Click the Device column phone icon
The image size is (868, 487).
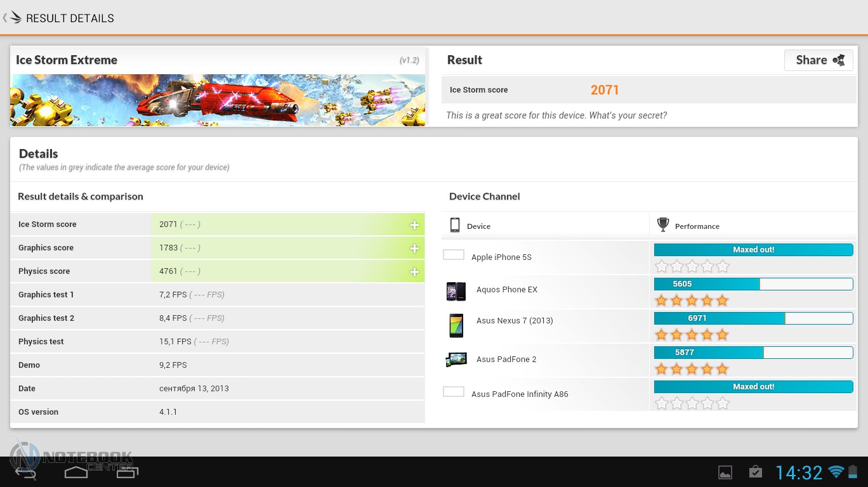coord(454,225)
